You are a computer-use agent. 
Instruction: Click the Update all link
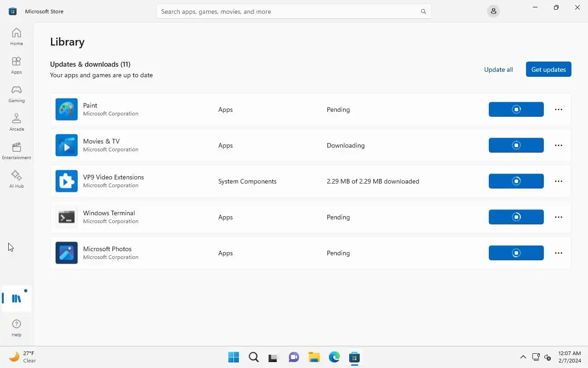click(x=498, y=69)
